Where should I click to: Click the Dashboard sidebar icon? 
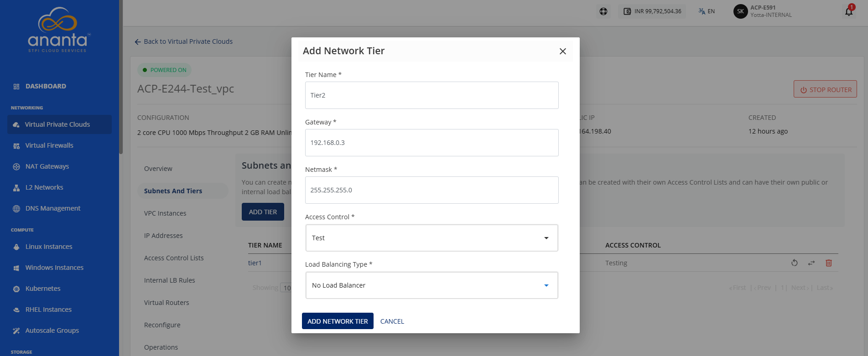16,86
